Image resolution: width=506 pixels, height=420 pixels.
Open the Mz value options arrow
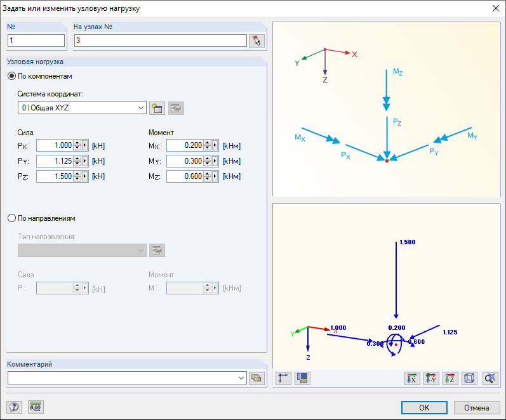tap(215, 176)
